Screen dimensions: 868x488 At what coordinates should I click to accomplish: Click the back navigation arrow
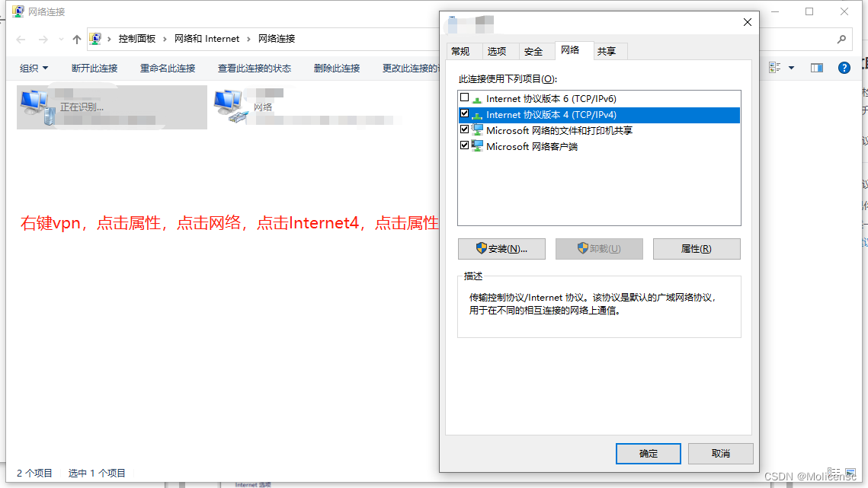pos(21,40)
